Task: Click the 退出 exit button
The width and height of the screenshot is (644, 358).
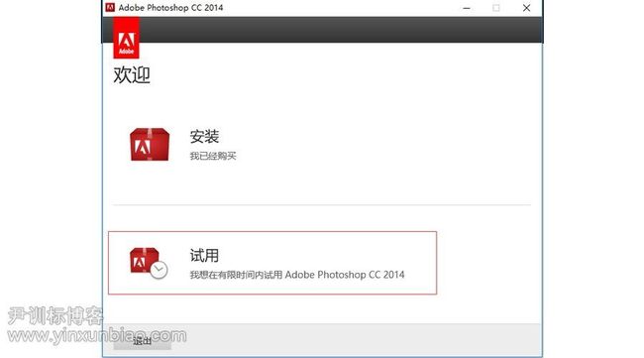Action: [x=142, y=341]
